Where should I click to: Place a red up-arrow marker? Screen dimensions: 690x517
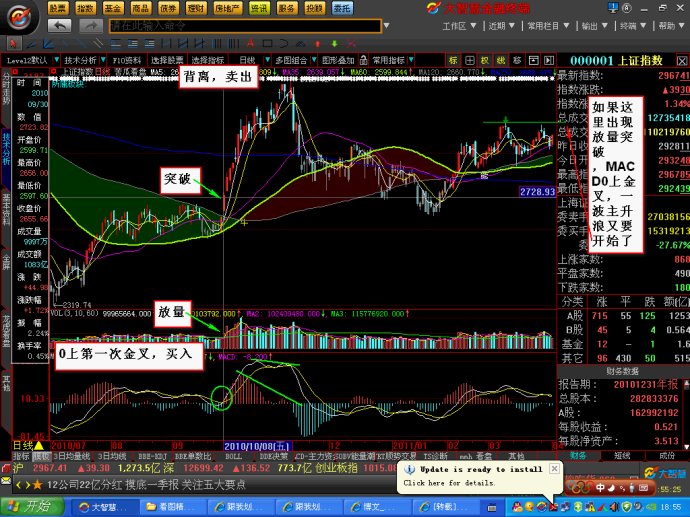tap(318, 44)
